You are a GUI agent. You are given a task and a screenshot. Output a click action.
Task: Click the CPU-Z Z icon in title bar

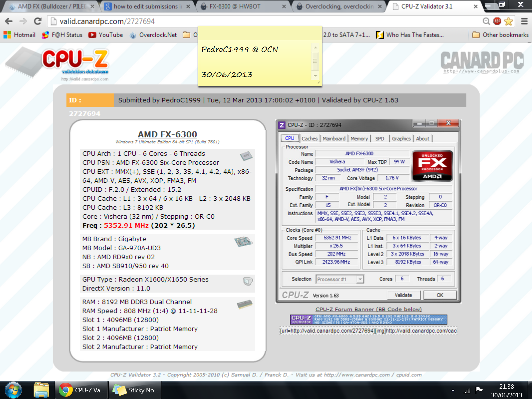282,125
